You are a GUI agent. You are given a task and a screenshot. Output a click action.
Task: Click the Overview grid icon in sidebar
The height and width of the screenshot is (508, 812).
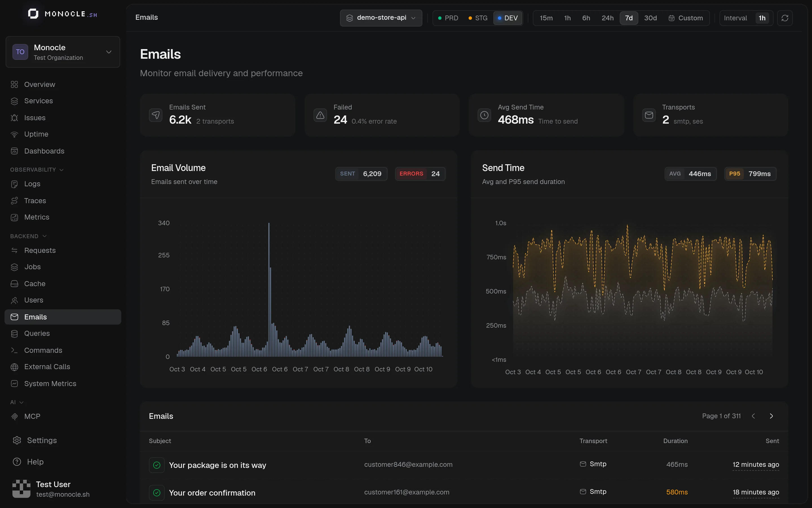pyautogui.click(x=14, y=84)
